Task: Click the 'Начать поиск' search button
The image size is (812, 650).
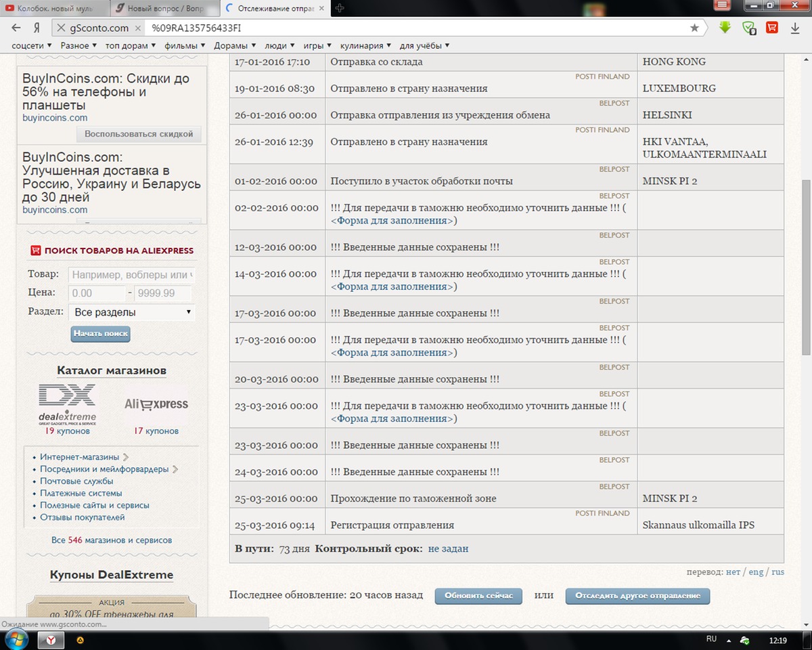Action: point(100,334)
